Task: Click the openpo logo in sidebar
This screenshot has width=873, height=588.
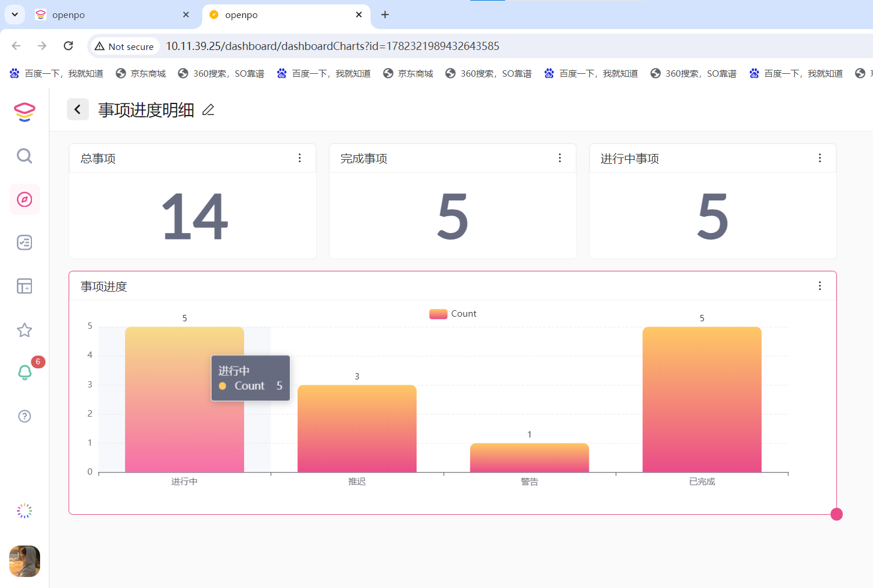Action: (24, 112)
